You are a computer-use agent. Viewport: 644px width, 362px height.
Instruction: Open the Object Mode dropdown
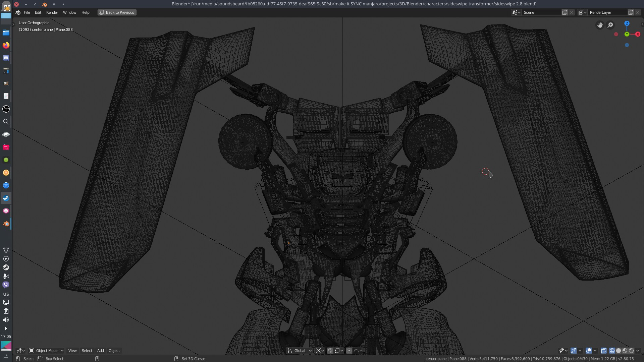(x=46, y=351)
